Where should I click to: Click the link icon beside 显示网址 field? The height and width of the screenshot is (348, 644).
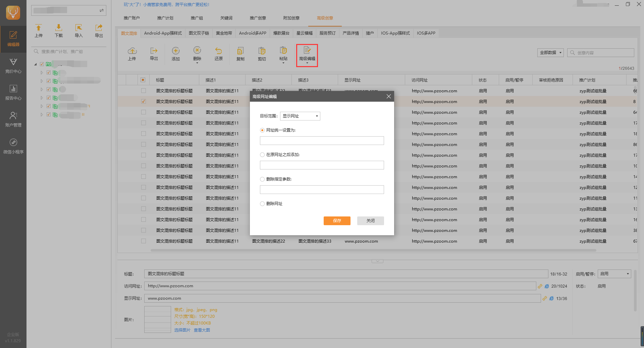point(545,298)
